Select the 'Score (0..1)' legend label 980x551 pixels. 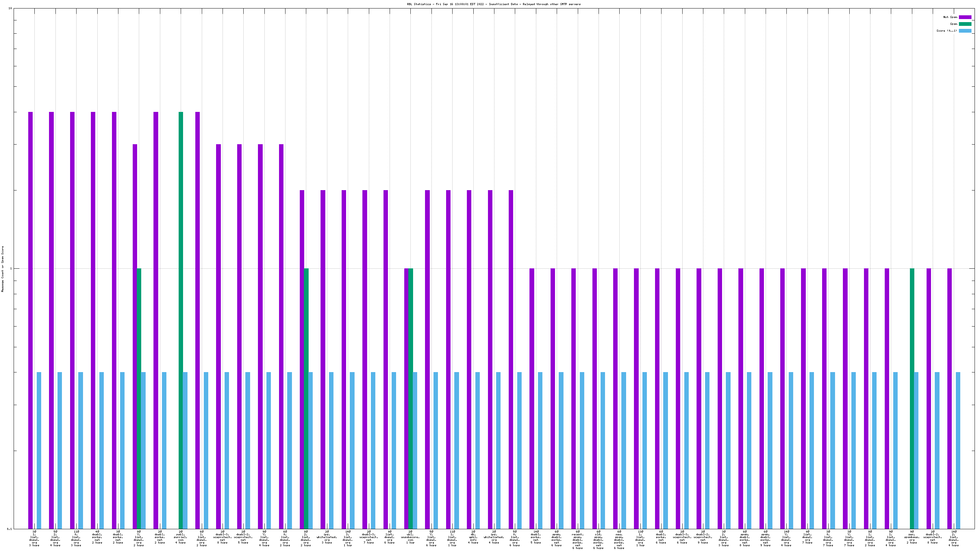947,31
